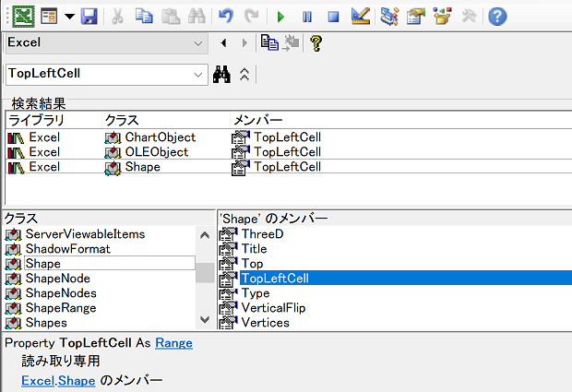The height and width of the screenshot is (392, 572).
Task: Open Project Explorer icon
Action: [389, 17]
